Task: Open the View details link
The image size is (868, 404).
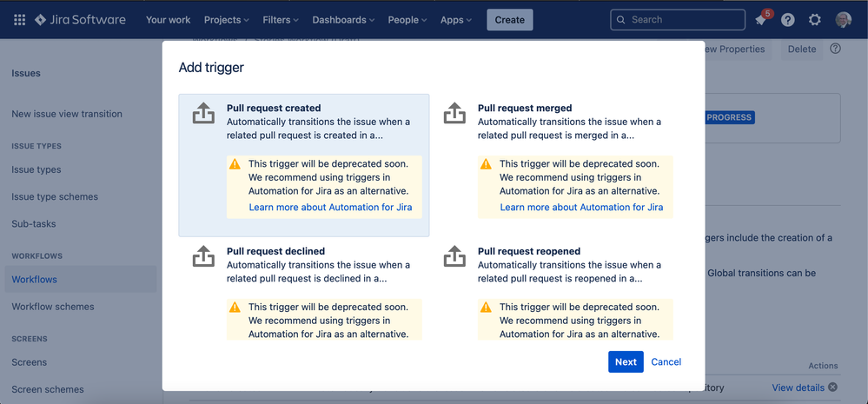Action: (x=798, y=388)
